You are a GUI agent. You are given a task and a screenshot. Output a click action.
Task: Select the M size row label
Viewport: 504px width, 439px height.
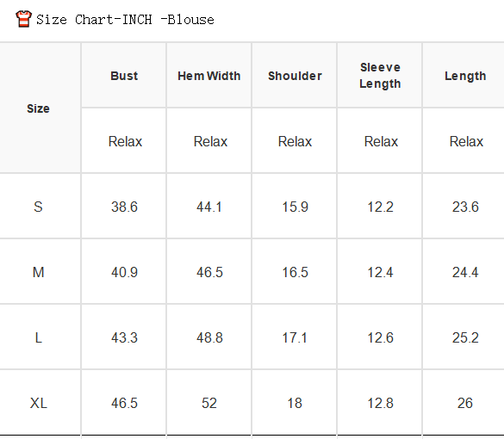coord(38,272)
